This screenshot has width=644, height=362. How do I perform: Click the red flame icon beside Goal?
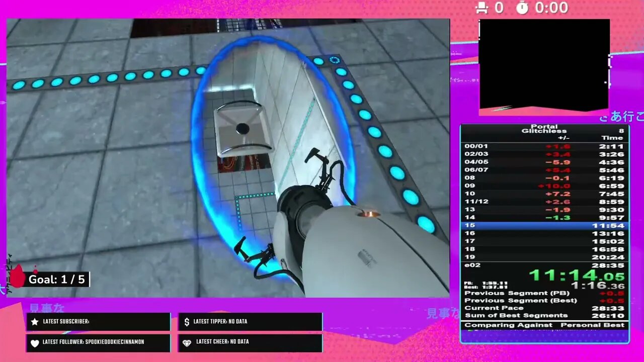17,276
